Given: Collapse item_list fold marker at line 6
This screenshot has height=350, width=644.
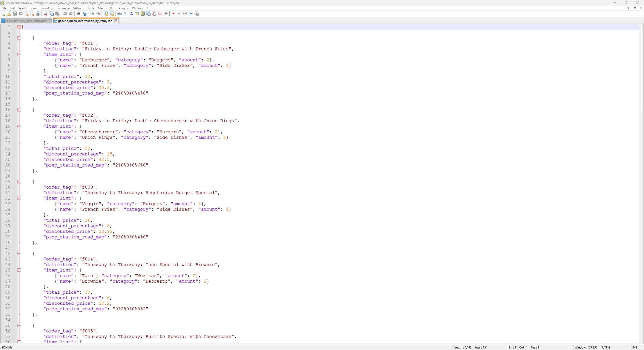Looking at the screenshot, I should coord(19,54).
